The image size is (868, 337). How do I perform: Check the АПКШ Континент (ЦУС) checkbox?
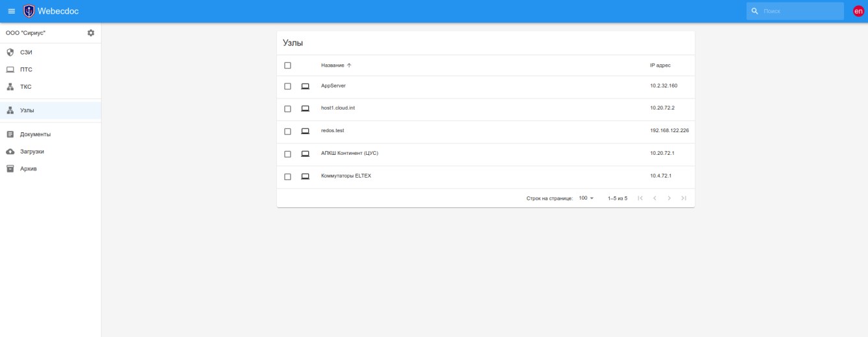tap(287, 154)
